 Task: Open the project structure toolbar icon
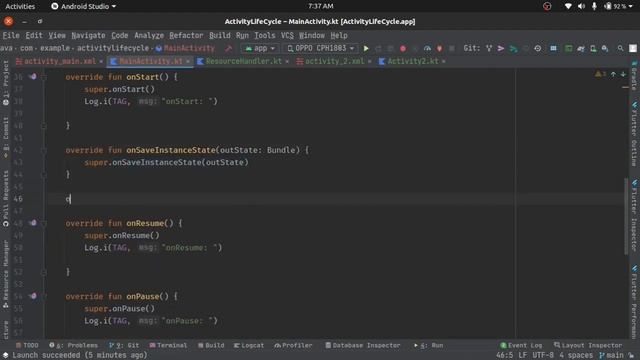(x=553, y=49)
